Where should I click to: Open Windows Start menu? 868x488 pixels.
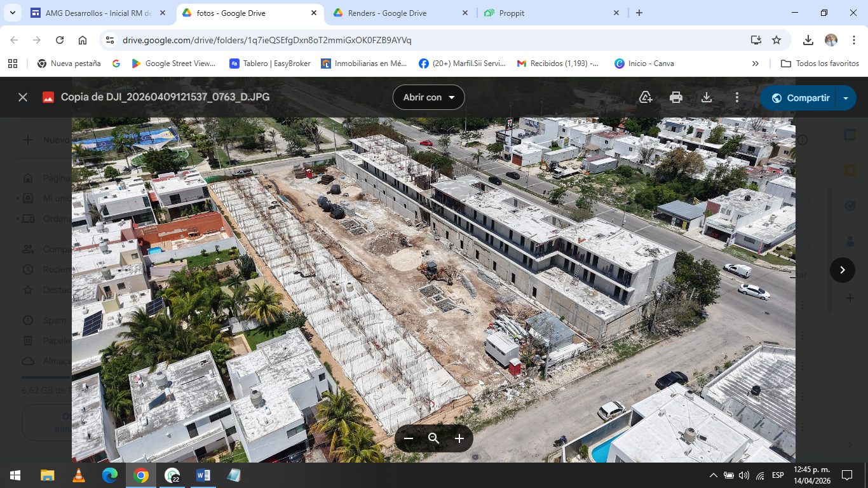(15, 475)
